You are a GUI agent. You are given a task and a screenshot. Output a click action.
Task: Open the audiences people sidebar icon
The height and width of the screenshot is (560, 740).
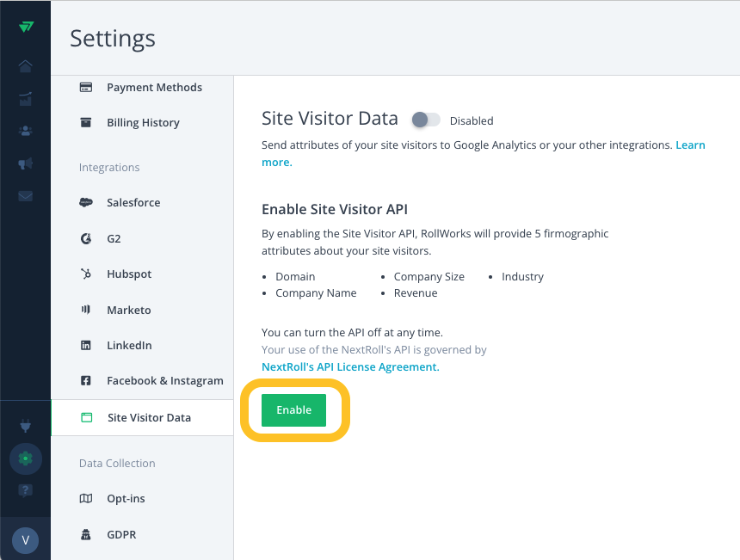point(26,131)
